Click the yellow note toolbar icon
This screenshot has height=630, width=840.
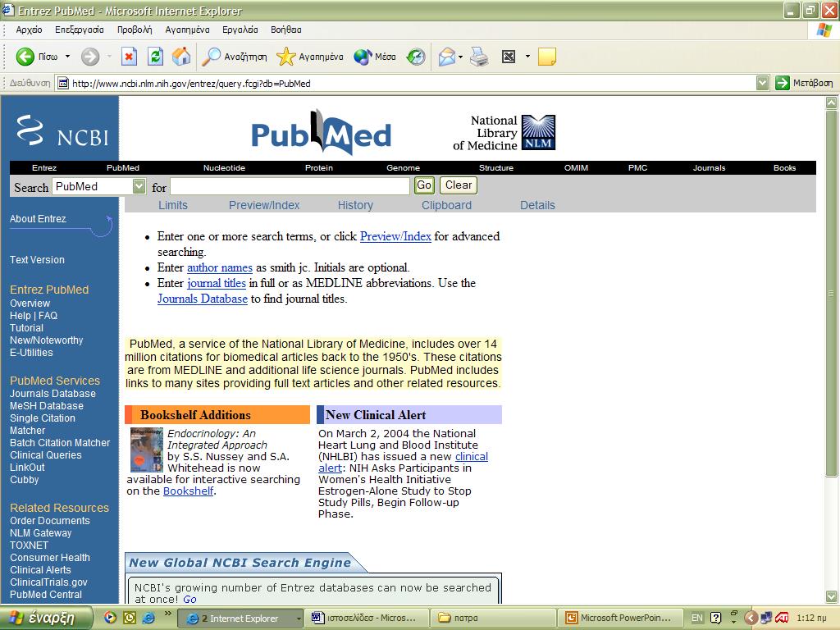tap(547, 57)
